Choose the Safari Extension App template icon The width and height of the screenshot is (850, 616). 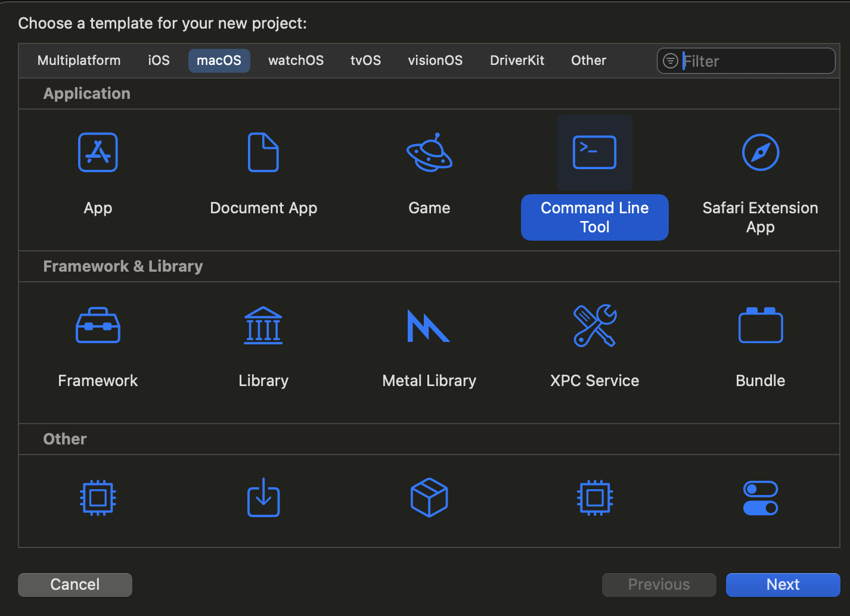(x=760, y=153)
